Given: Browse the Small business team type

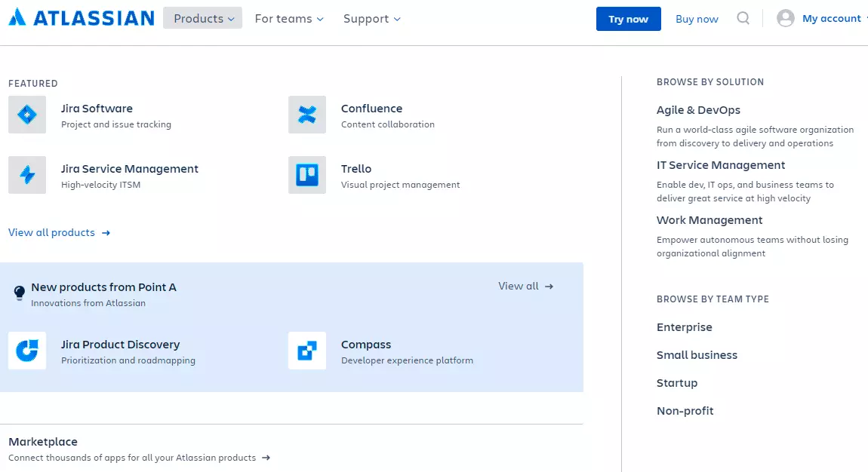Looking at the screenshot, I should 697,355.
